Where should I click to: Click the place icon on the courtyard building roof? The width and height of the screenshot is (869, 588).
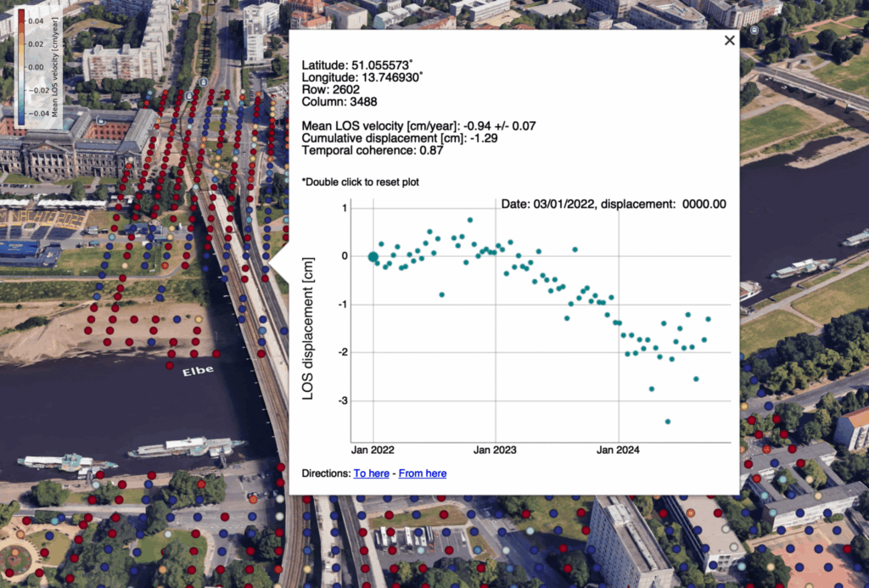(x=101, y=121)
